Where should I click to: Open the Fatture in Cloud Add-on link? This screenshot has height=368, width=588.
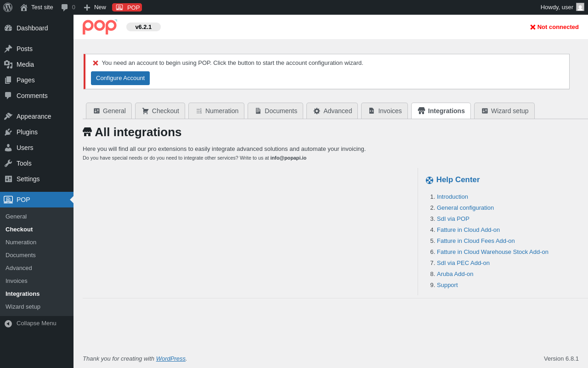pos(468,230)
